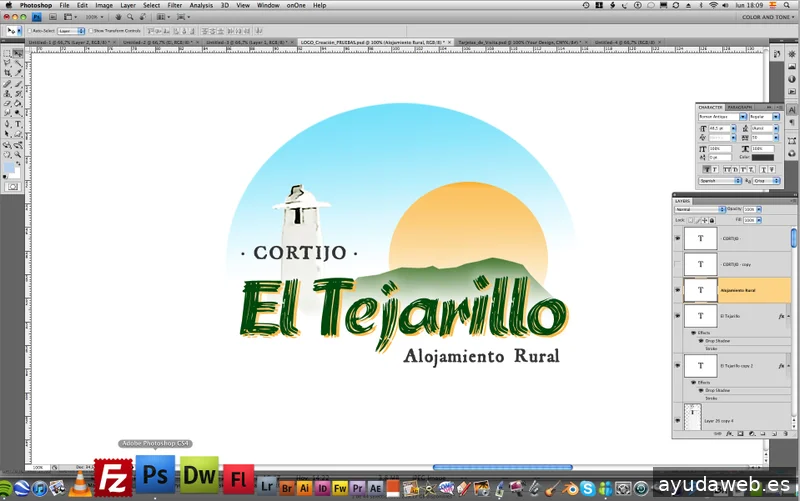Open the Filter menu

(x=174, y=5)
